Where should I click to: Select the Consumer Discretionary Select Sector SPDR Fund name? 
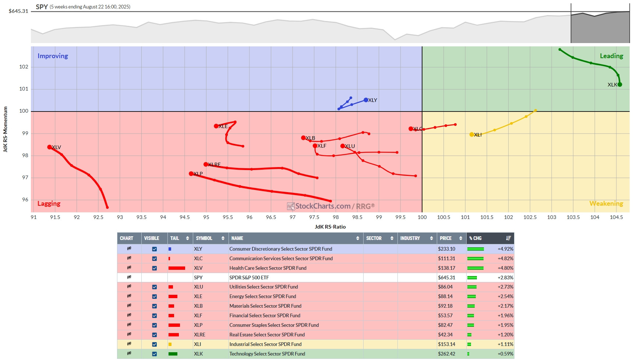(x=281, y=249)
